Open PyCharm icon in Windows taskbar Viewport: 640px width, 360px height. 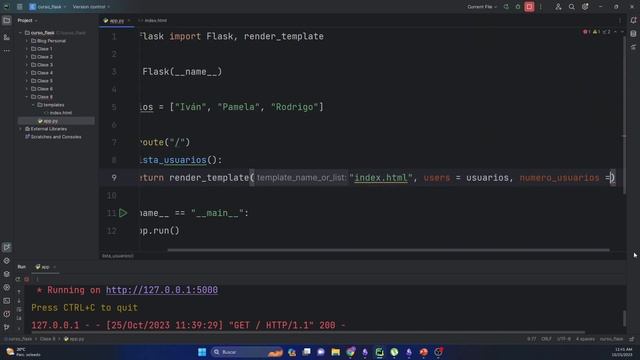tap(380, 352)
